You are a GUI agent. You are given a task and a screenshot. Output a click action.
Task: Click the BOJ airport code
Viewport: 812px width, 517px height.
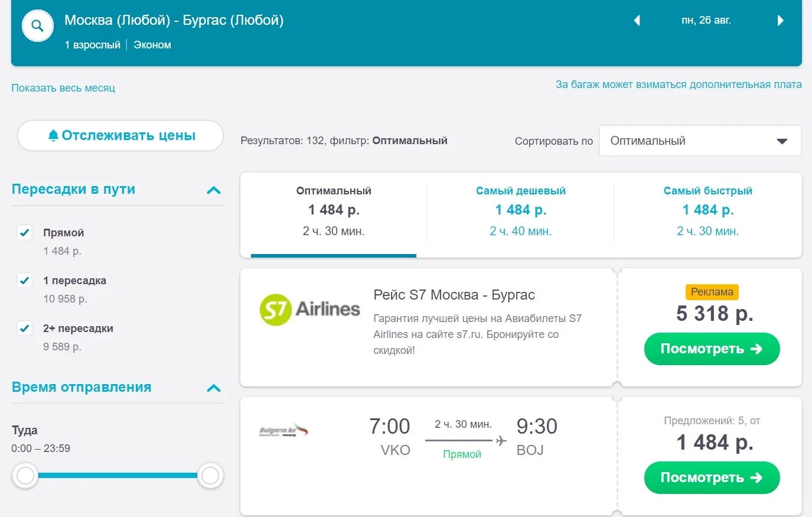[530, 450]
